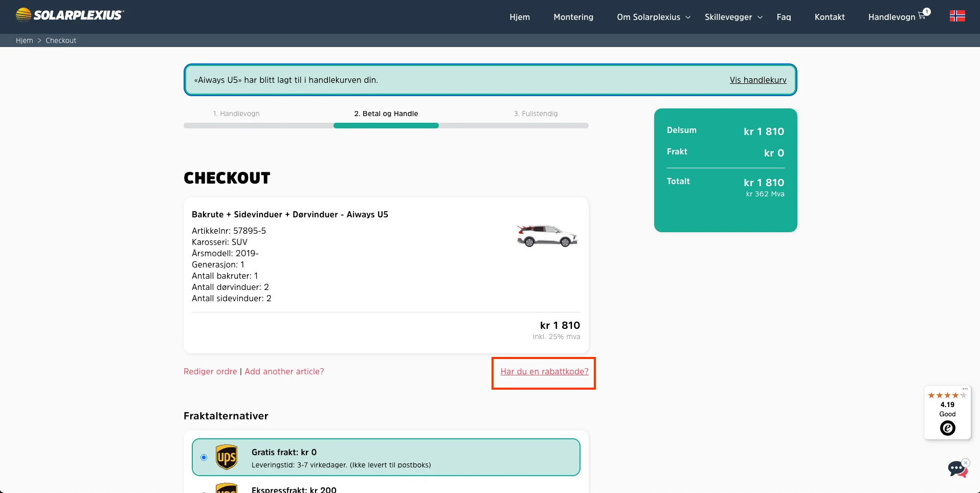Click the Artikkelnr: 57895-5 text
This screenshot has width=980, height=493.
pos(229,231)
